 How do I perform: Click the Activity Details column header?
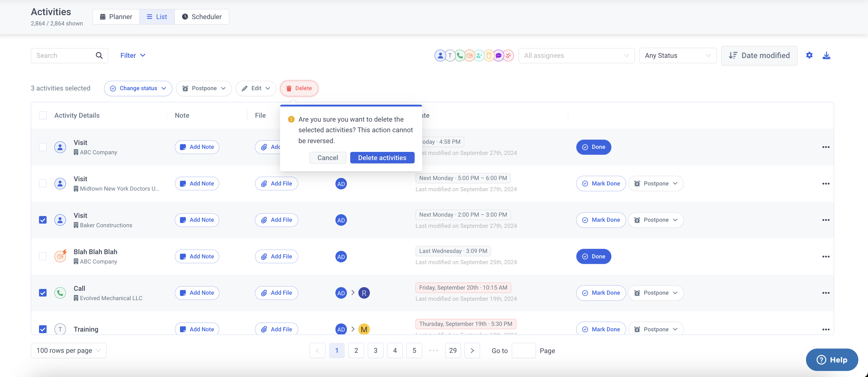pos(77,115)
